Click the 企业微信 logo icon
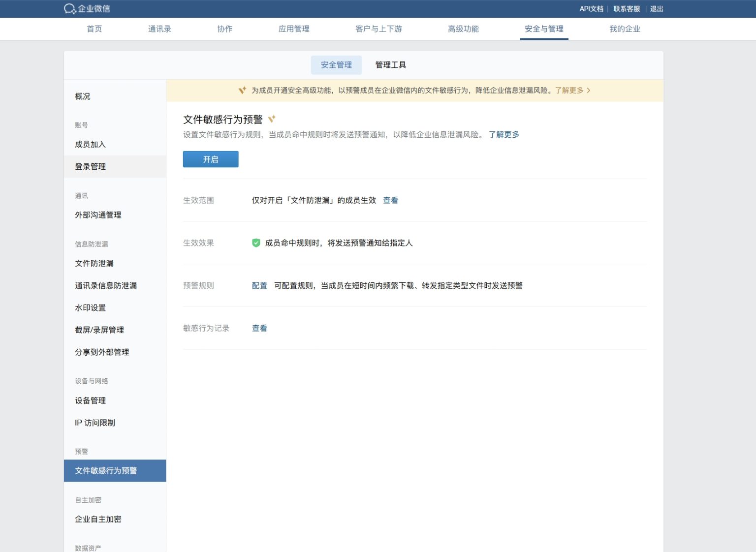This screenshot has height=552, width=756. (x=70, y=9)
